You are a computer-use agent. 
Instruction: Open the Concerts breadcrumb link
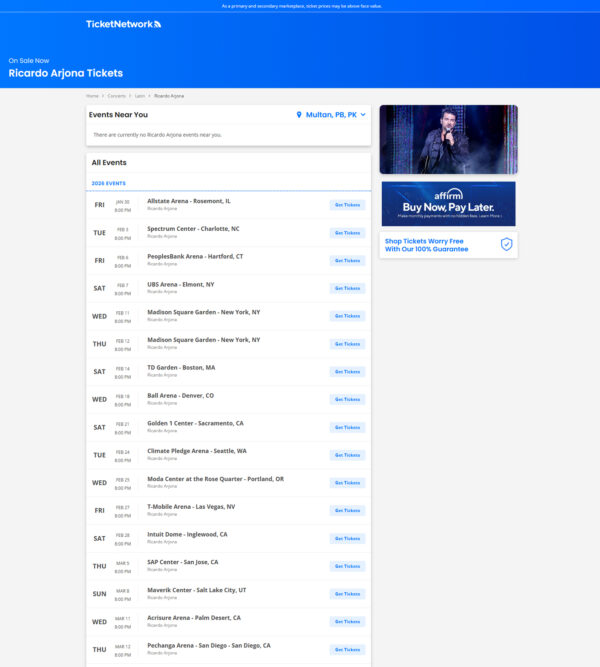tap(117, 96)
